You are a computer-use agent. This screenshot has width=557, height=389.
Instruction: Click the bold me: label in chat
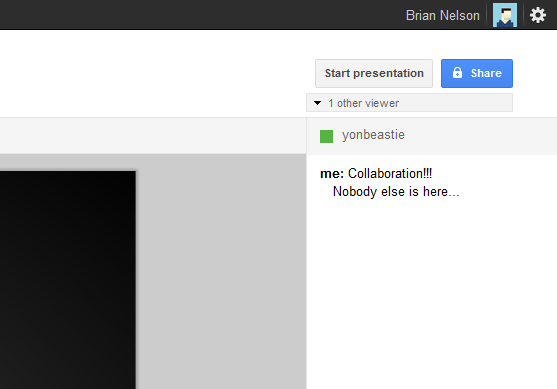pyautogui.click(x=332, y=174)
